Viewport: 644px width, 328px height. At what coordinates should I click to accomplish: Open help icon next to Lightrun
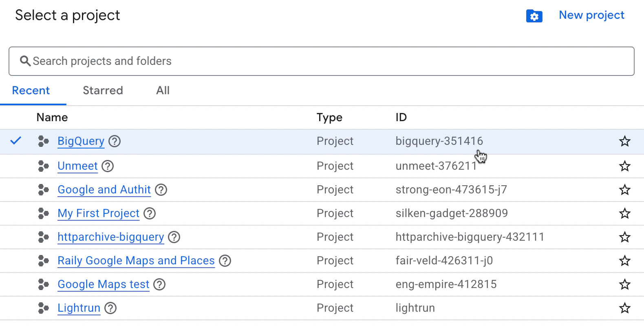coord(110,308)
